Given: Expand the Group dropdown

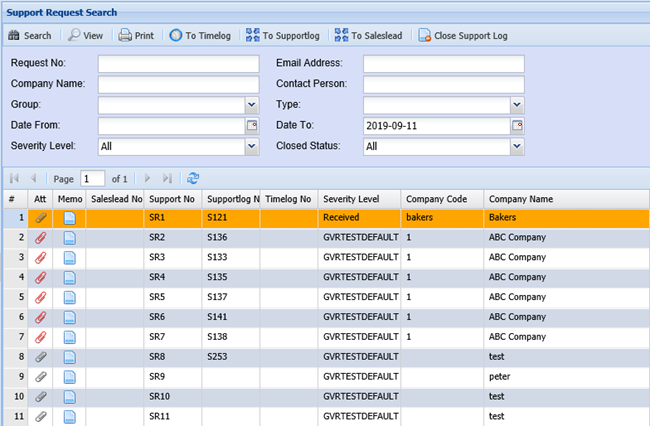Looking at the screenshot, I should point(252,104).
